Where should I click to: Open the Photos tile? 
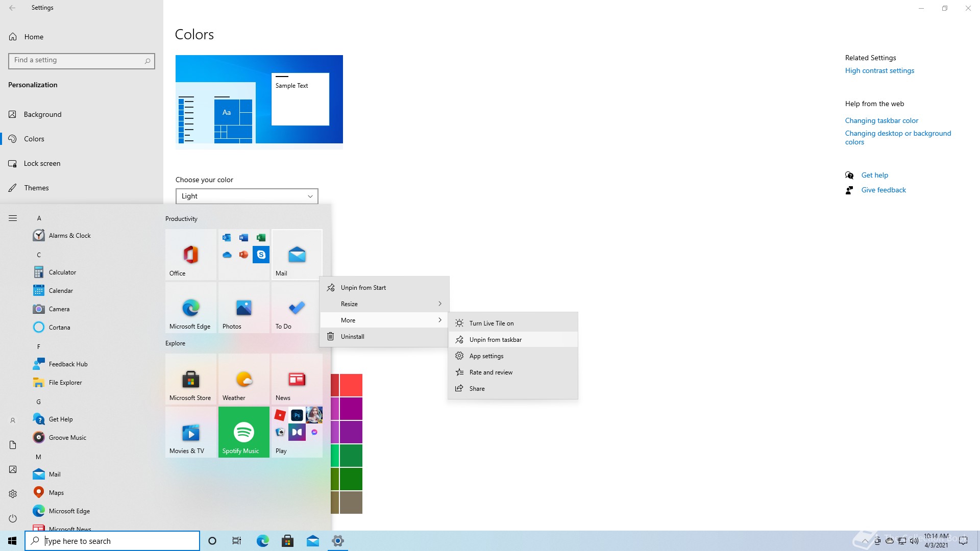pos(244,308)
